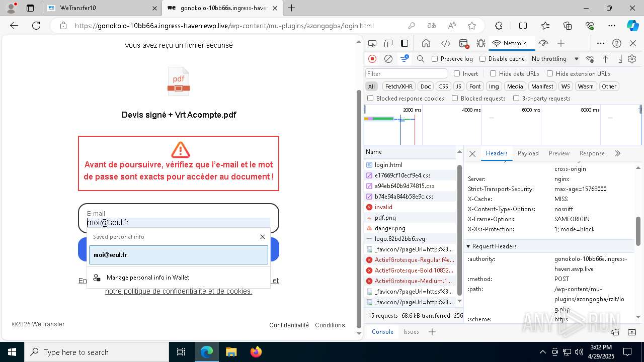Image resolution: width=644 pixels, height=362 pixels.
Task: Open Network settings gear icon
Action: click(x=632, y=59)
